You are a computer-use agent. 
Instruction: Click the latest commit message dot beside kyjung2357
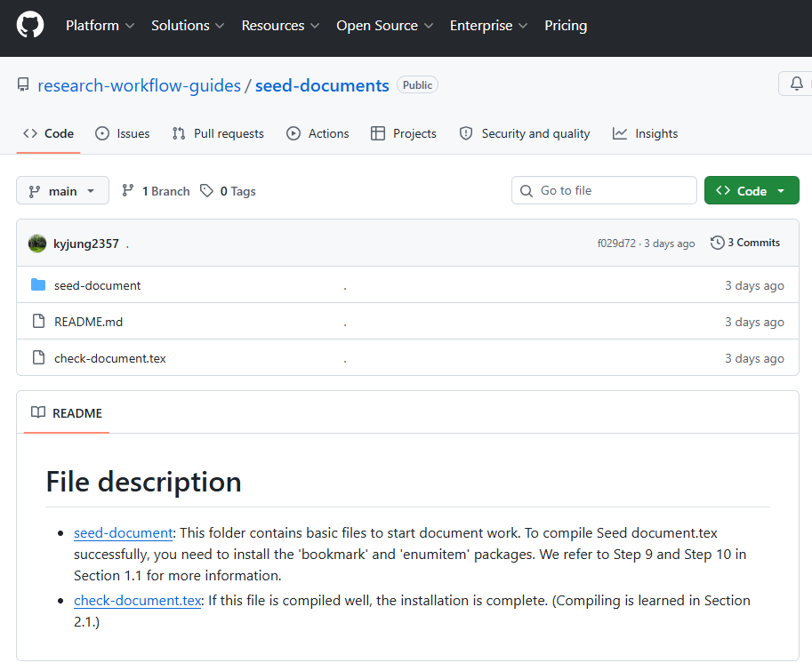coord(127,246)
